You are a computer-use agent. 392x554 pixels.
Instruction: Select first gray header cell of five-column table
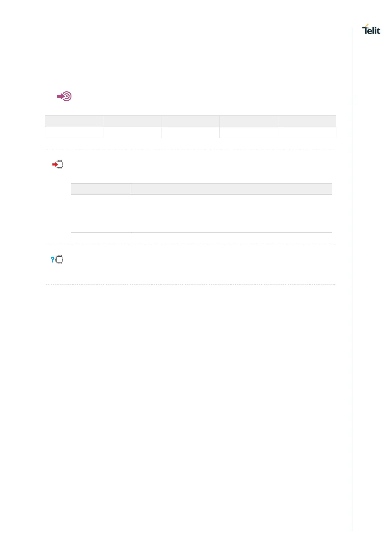[x=74, y=121]
